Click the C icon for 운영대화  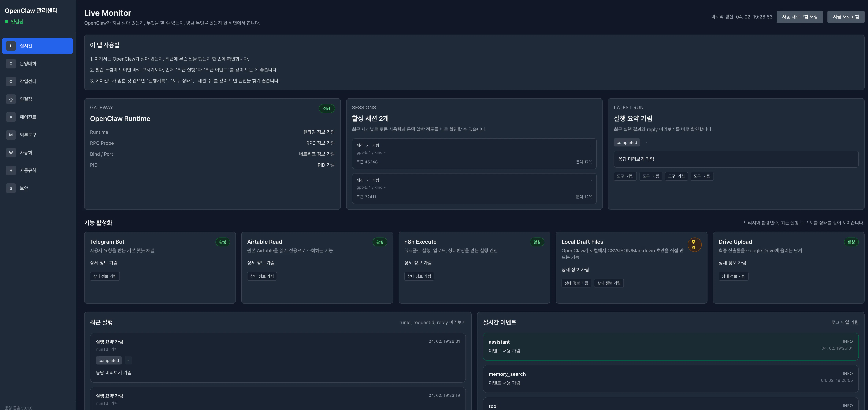tap(11, 64)
